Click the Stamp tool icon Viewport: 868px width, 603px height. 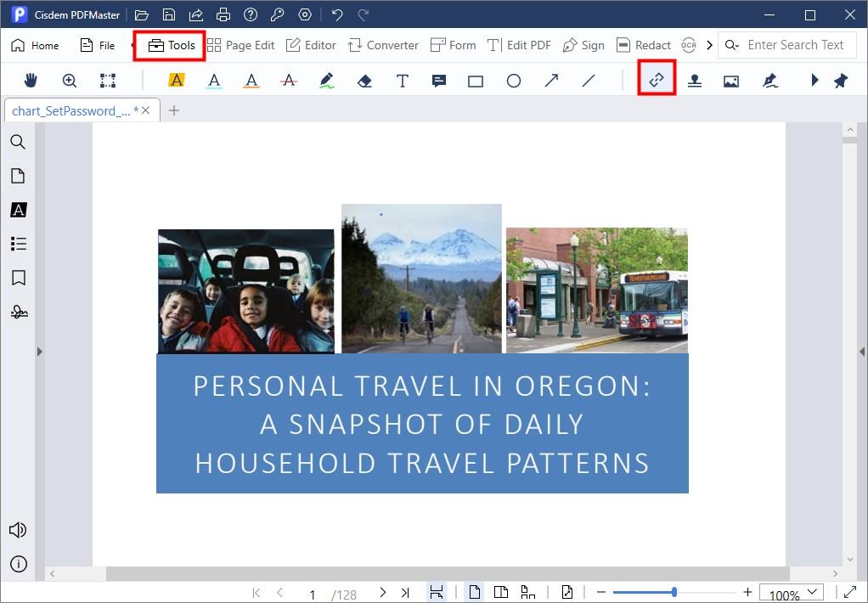tap(694, 81)
